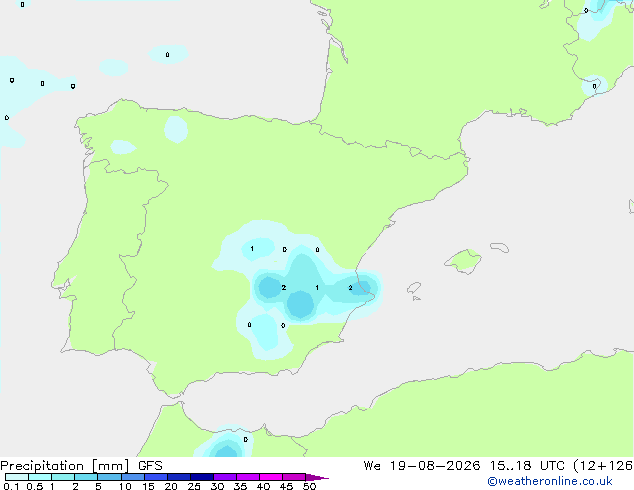Viewport: 634px width, 490px height.
Task: Click the over-50 mm legend arrow tip
Action: pyautogui.click(x=317, y=477)
